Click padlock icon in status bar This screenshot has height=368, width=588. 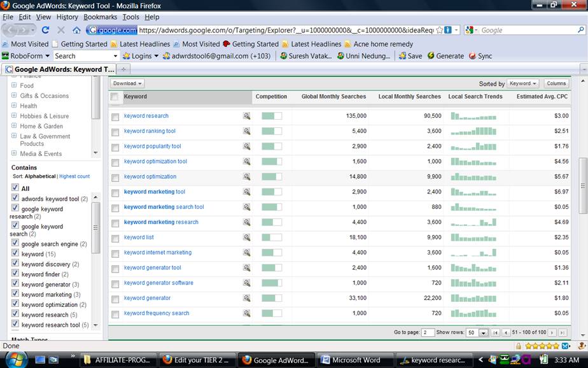518,346
